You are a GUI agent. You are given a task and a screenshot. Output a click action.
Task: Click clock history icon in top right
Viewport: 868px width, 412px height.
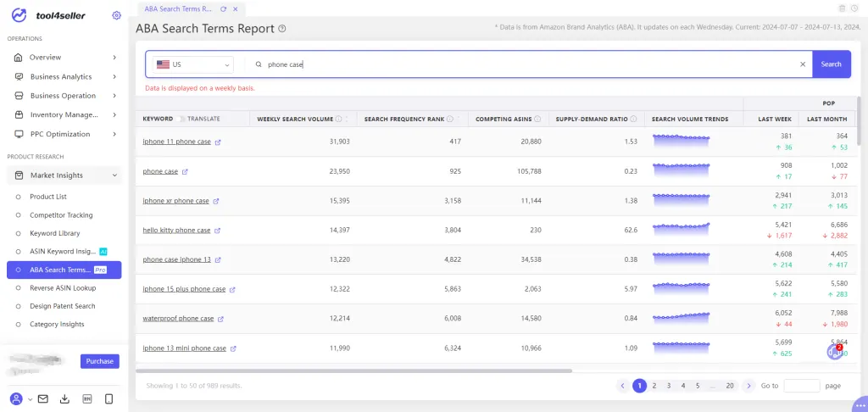[x=854, y=8]
